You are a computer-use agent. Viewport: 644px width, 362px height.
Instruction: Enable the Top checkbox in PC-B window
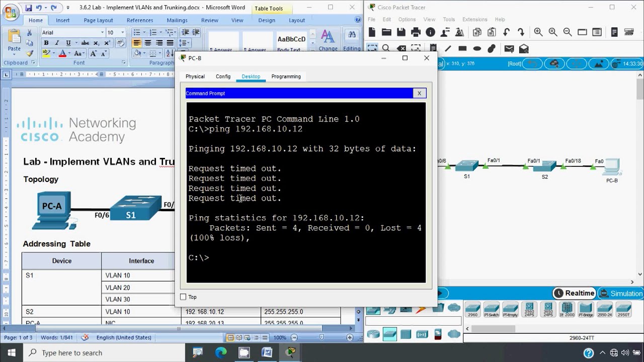point(183,297)
